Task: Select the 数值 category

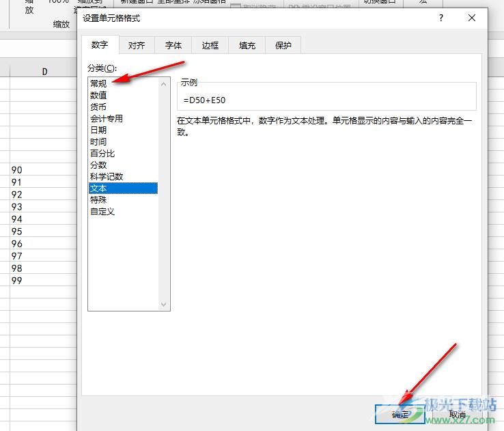Action: pyautogui.click(x=98, y=95)
